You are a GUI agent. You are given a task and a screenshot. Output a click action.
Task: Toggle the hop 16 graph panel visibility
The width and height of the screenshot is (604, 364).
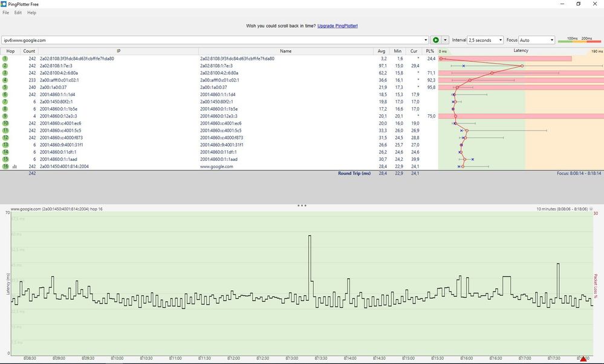point(302,206)
